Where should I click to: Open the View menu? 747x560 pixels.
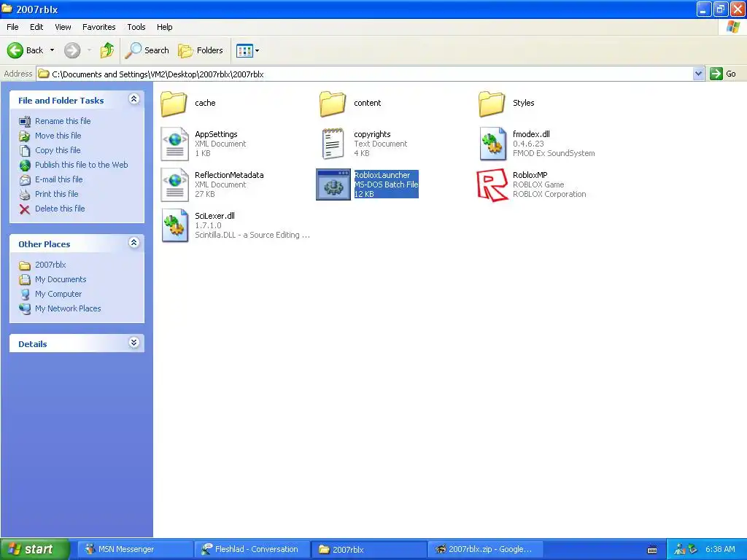tap(63, 27)
